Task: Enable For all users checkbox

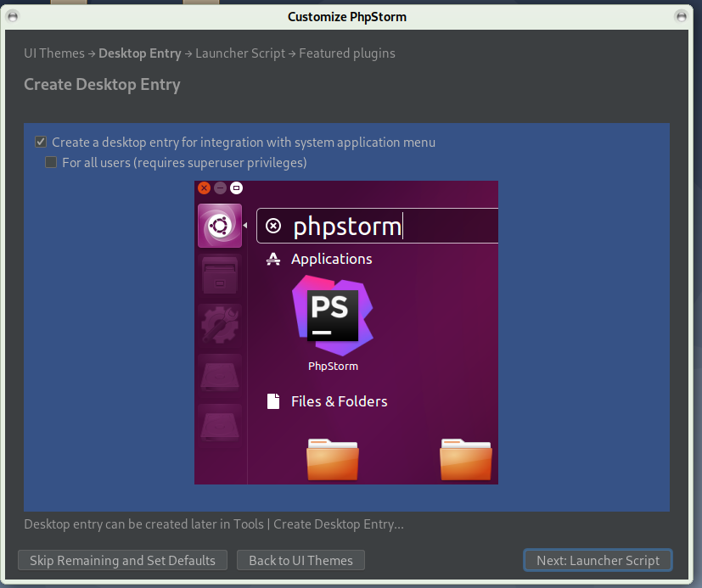Action: (x=51, y=162)
